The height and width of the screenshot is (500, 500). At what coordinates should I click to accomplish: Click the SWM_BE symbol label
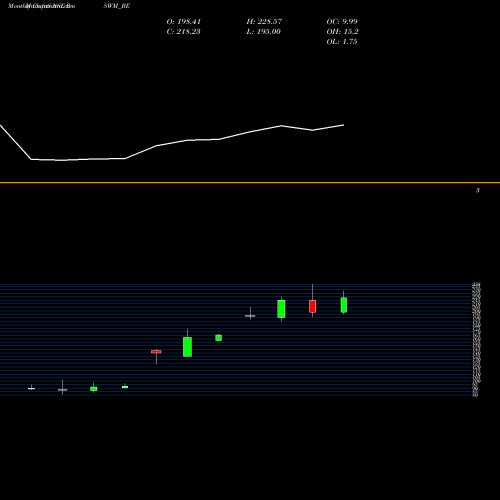(116, 6)
